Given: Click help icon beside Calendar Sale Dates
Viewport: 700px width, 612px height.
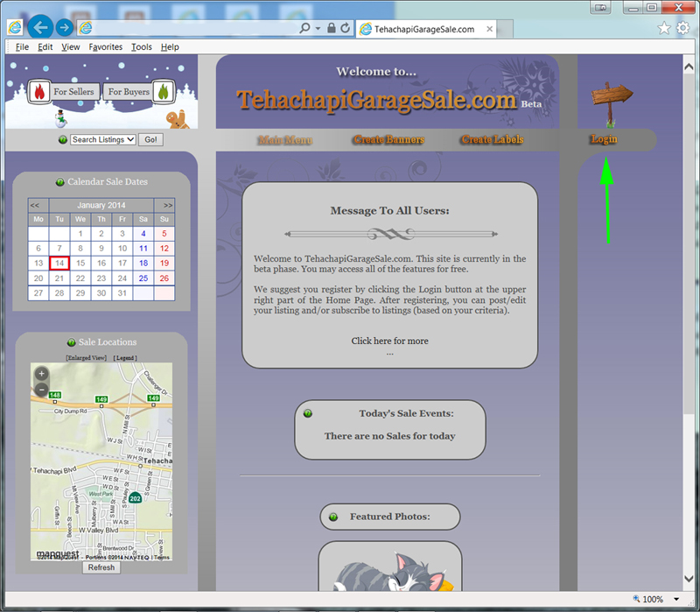Looking at the screenshot, I should point(59,182).
